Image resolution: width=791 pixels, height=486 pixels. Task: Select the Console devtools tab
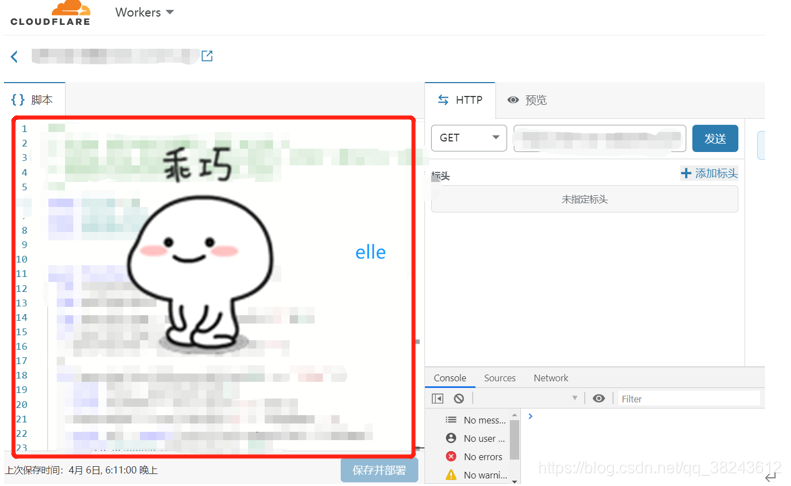click(450, 378)
